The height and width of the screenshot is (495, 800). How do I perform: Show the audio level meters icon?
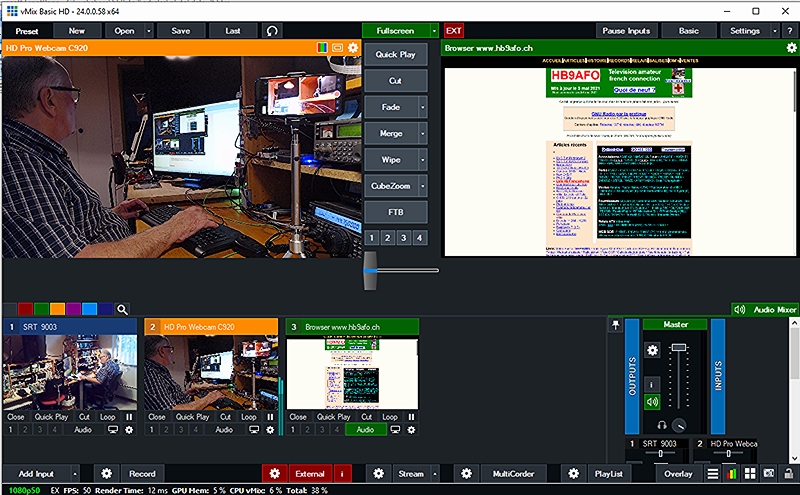tap(732, 473)
